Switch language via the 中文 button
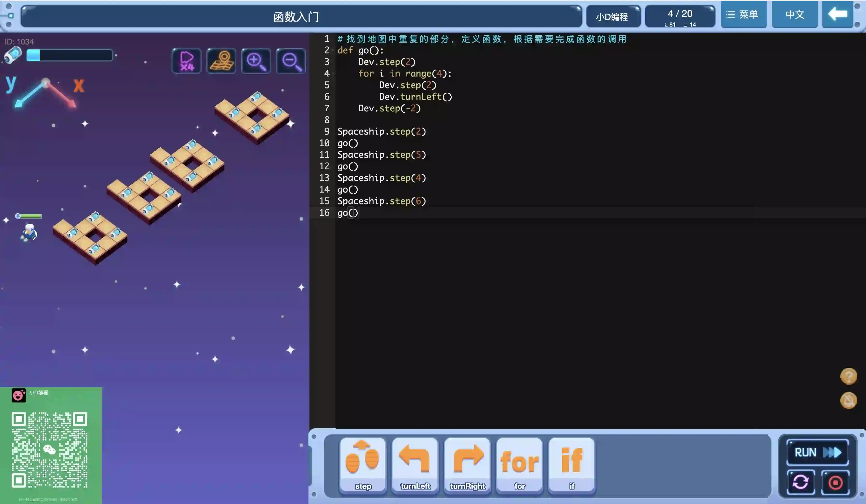The height and width of the screenshot is (504, 866). coord(794,14)
